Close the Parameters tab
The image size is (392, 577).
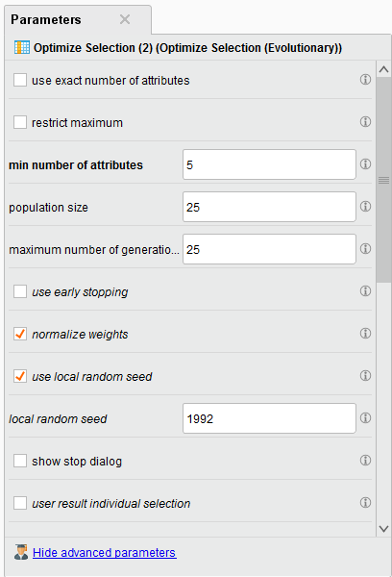coord(125,19)
